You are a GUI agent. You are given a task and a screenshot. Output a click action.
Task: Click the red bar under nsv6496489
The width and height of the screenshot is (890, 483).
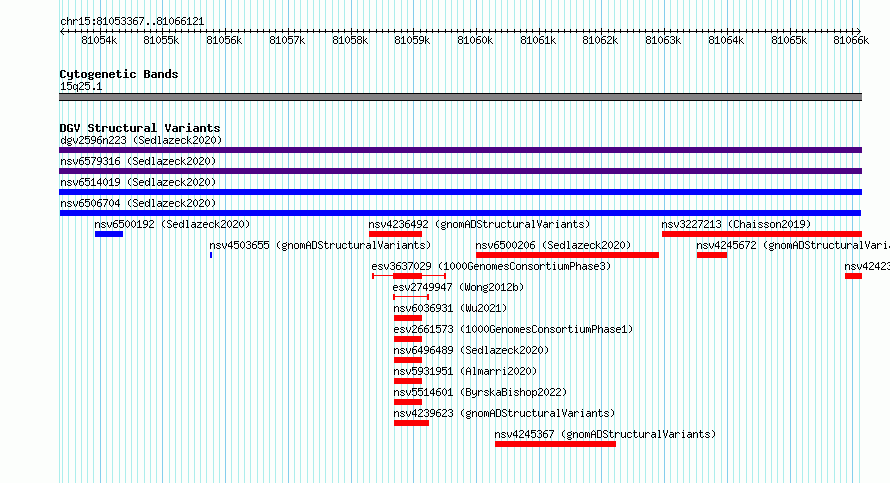pyautogui.click(x=408, y=360)
